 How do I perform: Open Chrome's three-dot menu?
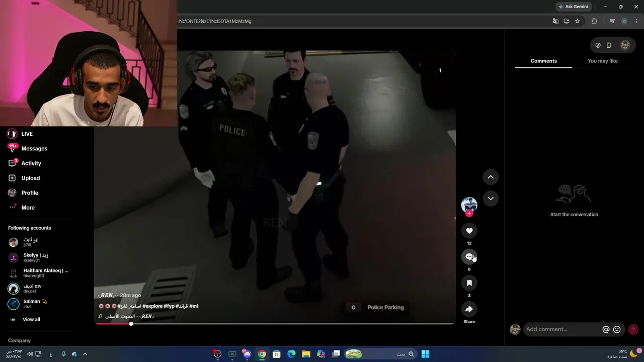tap(636, 21)
